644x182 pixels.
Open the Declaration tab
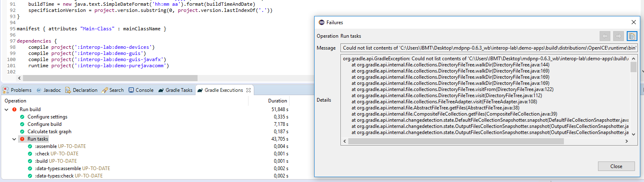pyautogui.click(x=82, y=90)
